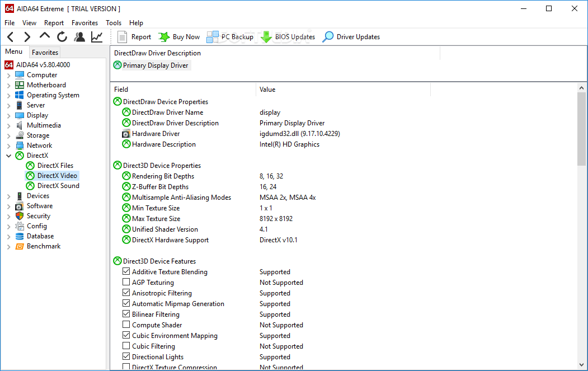The image size is (588, 371).
Task: Select the Multimedia speaker icon
Action: click(20, 125)
